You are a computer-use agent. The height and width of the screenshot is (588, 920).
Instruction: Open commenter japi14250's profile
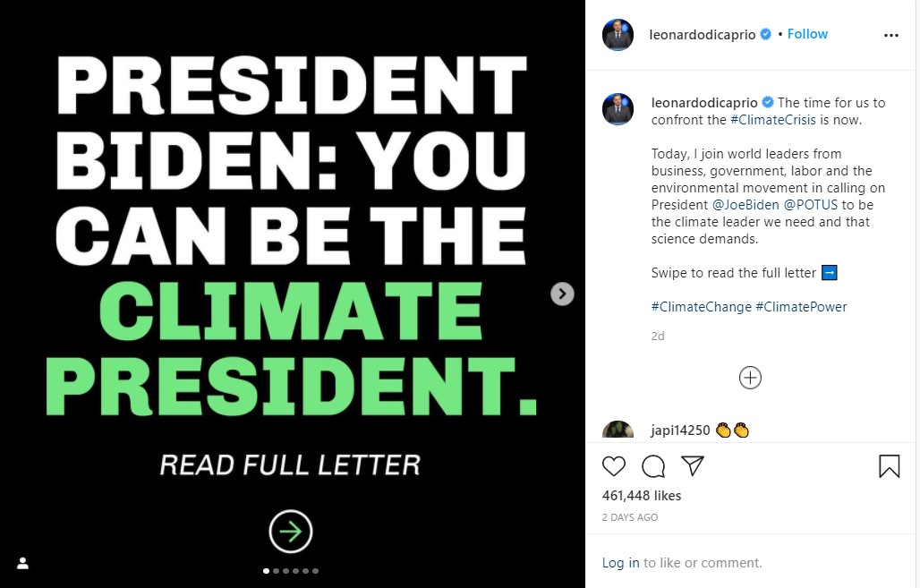click(680, 430)
